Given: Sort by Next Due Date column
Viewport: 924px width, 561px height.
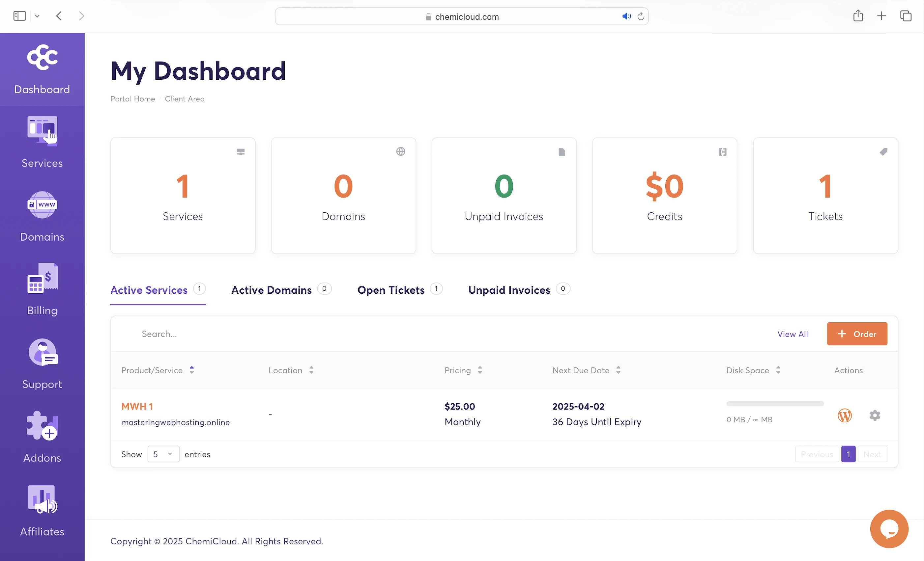Looking at the screenshot, I should [x=619, y=370].
